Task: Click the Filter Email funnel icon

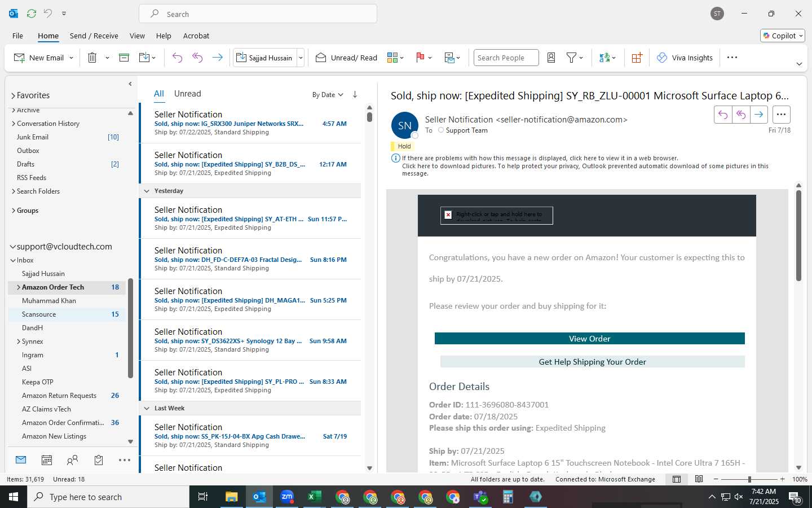Action: click(x=571, y=58)
